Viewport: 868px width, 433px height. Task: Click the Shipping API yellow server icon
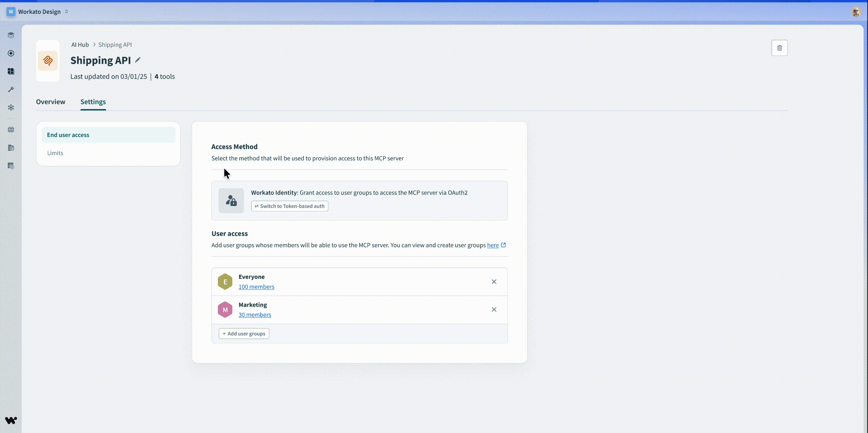tap(48, 61)
